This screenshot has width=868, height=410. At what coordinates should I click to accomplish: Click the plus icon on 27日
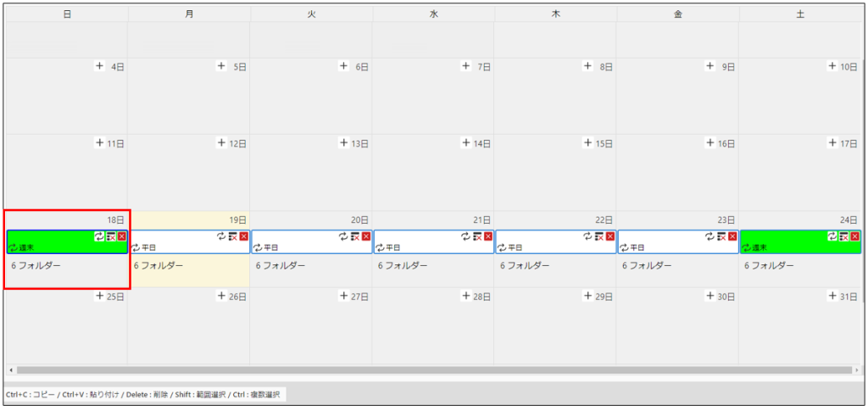pos(344,296)
